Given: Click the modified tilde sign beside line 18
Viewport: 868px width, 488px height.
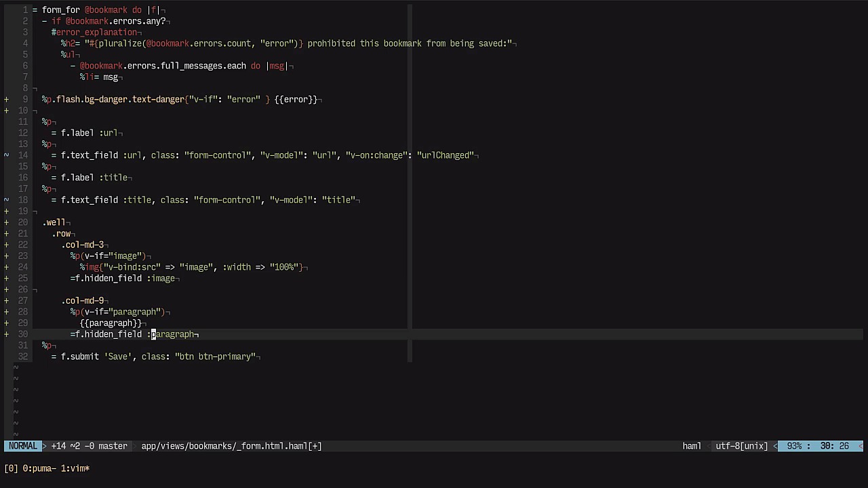Looking at the screenshot, I should [7, 200].
